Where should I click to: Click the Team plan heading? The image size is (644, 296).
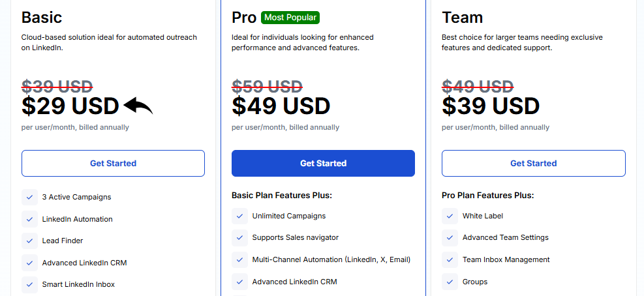pyautogui.click(x=462, y=18)
